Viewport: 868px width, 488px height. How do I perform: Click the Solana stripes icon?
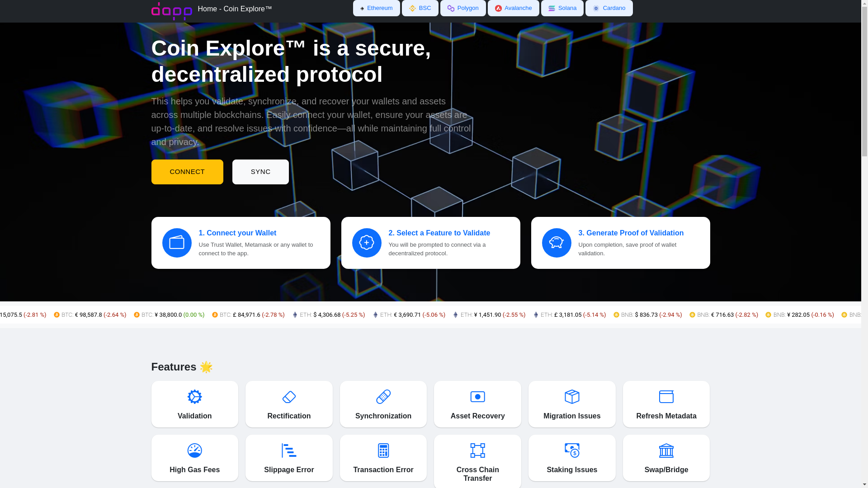[552, 8]
